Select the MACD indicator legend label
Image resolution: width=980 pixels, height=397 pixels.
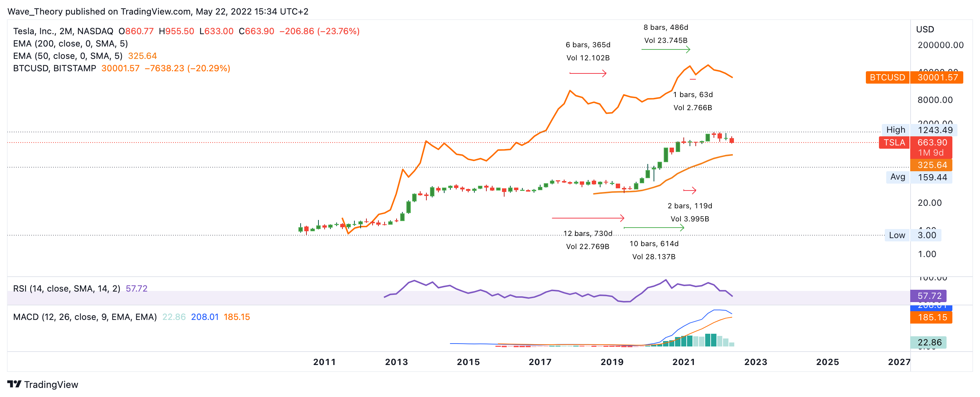point(84,317)
